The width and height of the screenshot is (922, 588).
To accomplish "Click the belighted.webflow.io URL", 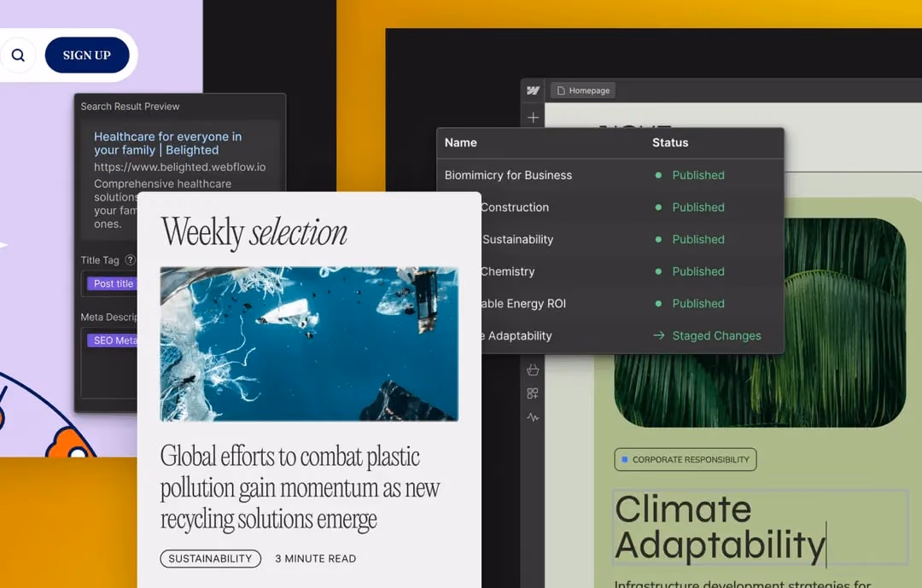I will 180,167.
